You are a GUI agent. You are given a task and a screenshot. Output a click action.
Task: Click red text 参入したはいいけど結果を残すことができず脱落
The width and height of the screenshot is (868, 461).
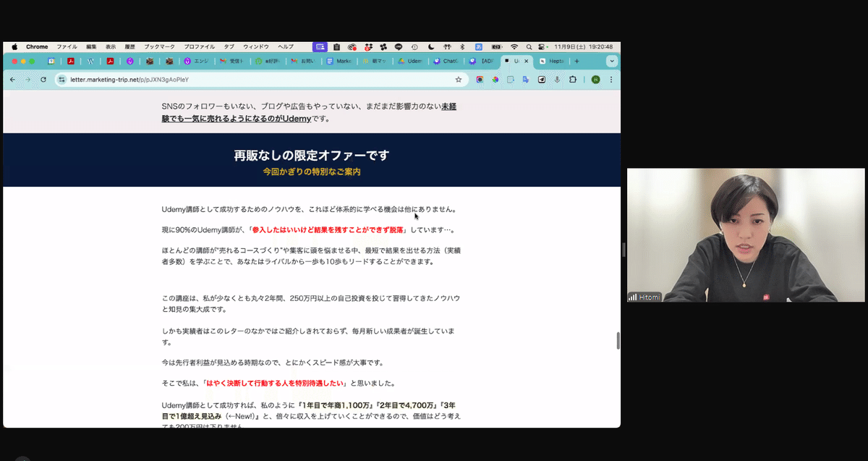(x=328, y=230)
